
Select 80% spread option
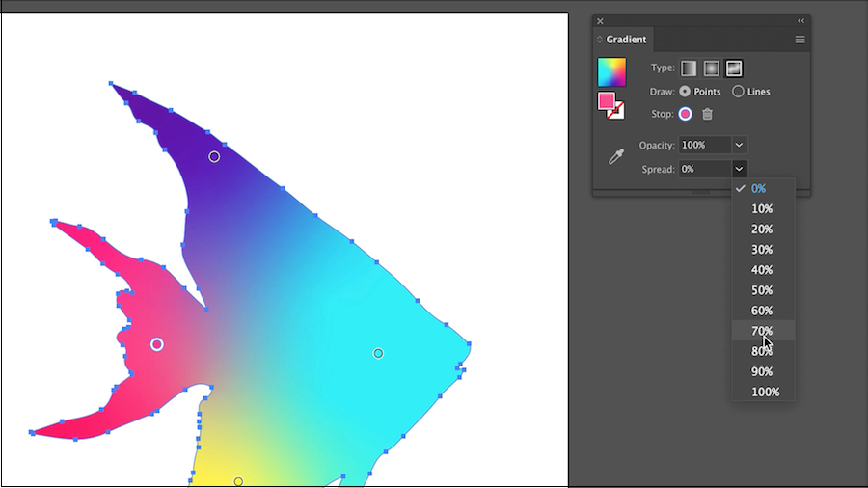pyautogui.click(x=764, y=351)
